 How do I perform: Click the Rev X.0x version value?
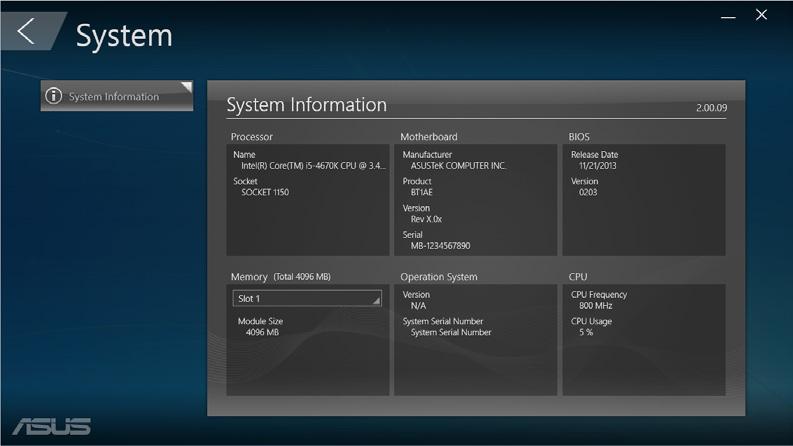coord(426,219)
